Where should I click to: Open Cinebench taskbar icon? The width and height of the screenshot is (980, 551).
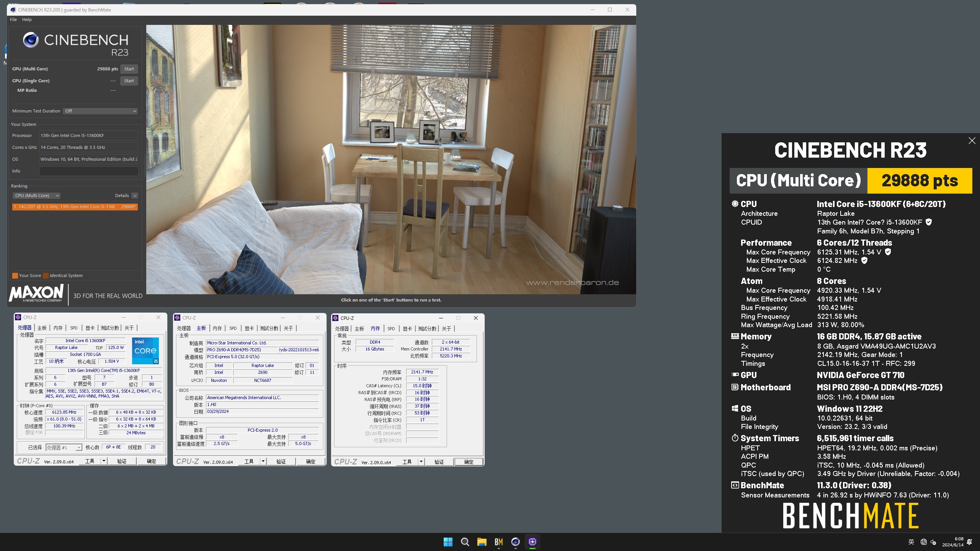515,542
